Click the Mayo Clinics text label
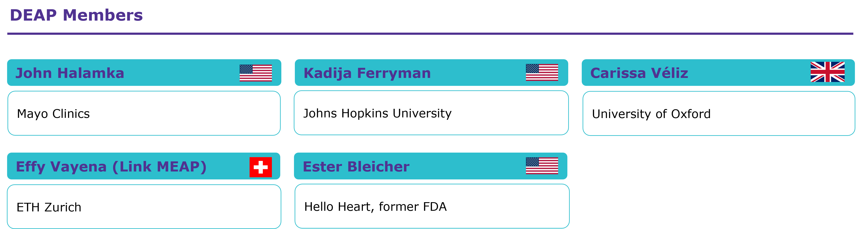Image resolution: width=868 pixels, height=229 pixels. click(53, 114)
